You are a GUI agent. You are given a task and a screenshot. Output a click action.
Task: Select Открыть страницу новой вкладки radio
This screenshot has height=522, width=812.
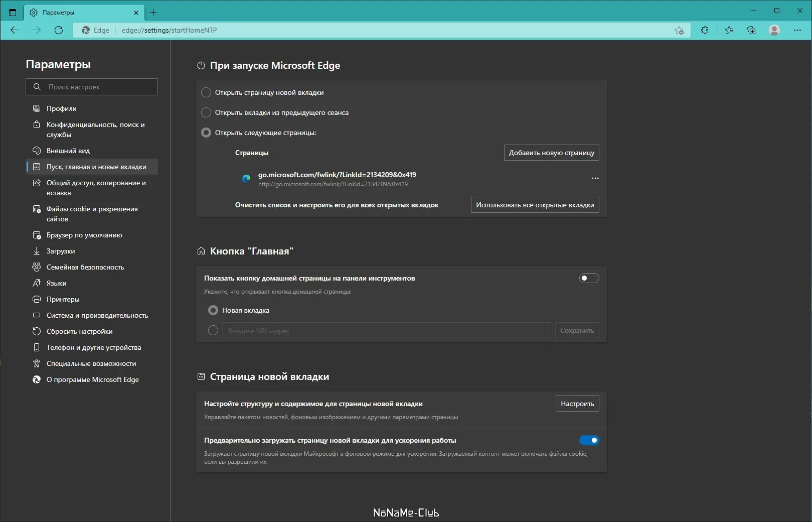206,92
